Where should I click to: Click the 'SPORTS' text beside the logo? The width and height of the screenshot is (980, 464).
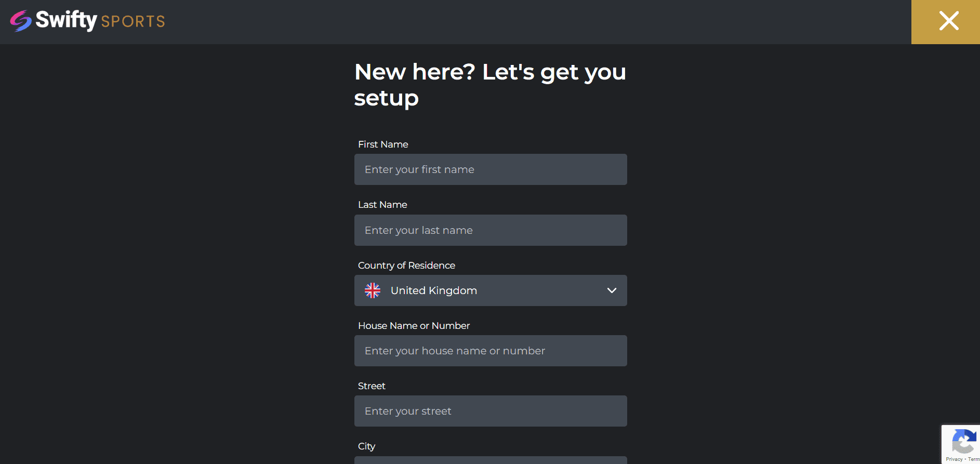(x=133, y=21)
